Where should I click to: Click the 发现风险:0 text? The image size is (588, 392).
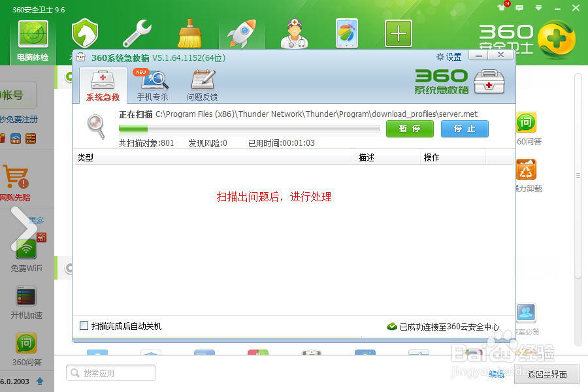[207, 143]
